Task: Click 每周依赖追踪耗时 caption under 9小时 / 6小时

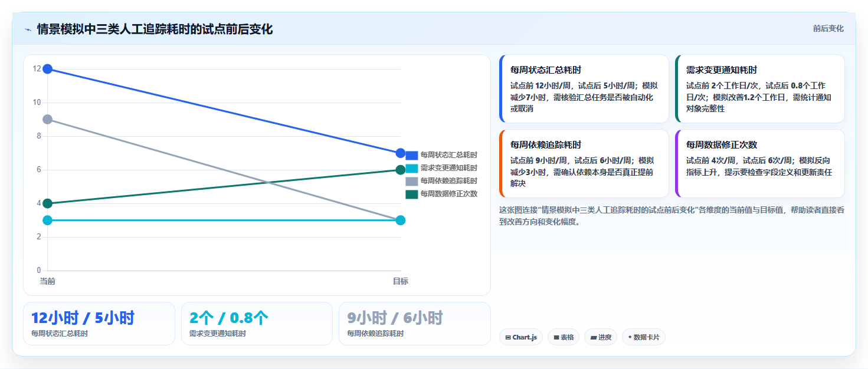Action: (x=375, y=334)
